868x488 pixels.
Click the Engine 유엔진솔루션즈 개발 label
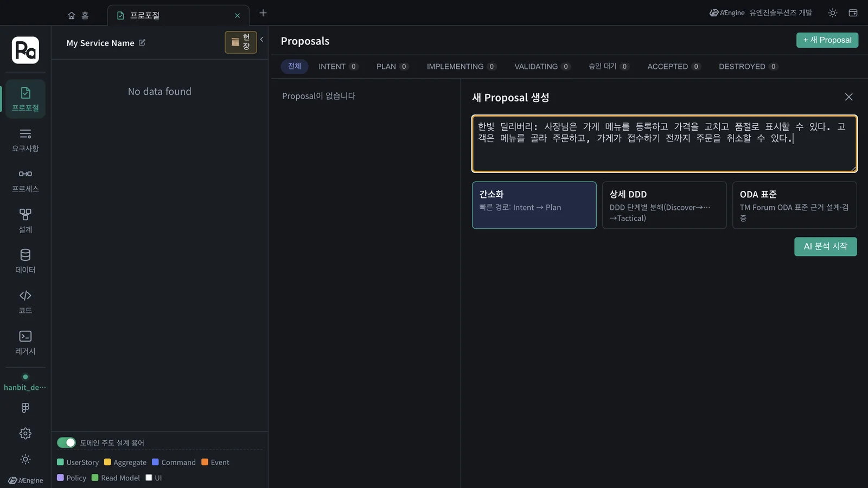click(x=761, y=13)
